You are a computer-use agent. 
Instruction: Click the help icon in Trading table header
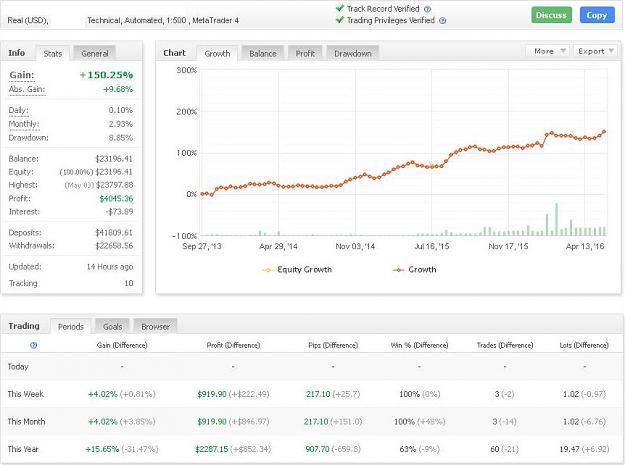coord(33,345)
